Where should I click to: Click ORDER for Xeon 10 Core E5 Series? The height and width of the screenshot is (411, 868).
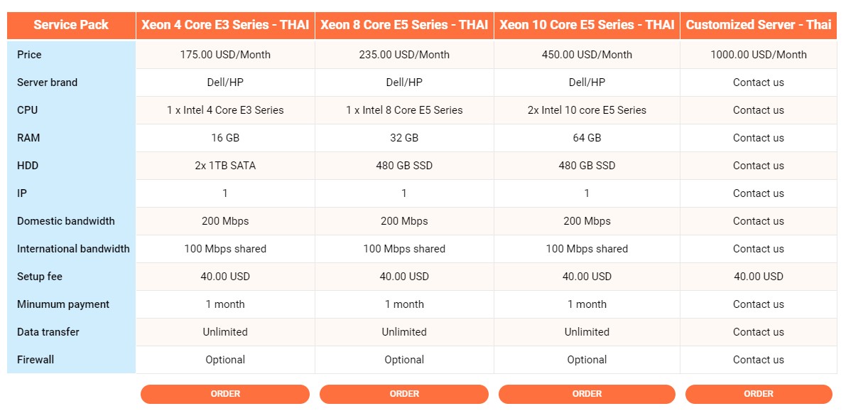click(x=587, y=393)
